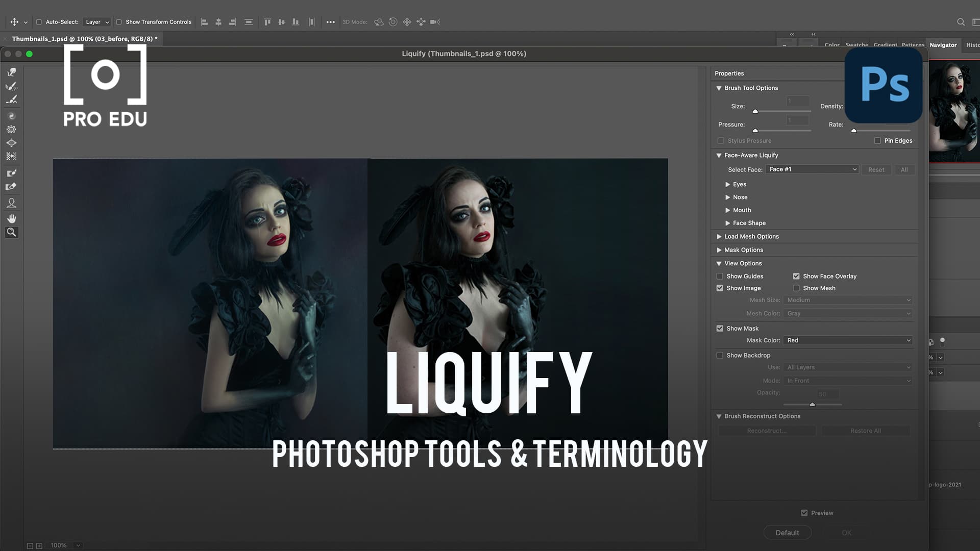Select the Reconstruct tool
The height and width of the screenshot is (551, 980).
click(11, 86)
